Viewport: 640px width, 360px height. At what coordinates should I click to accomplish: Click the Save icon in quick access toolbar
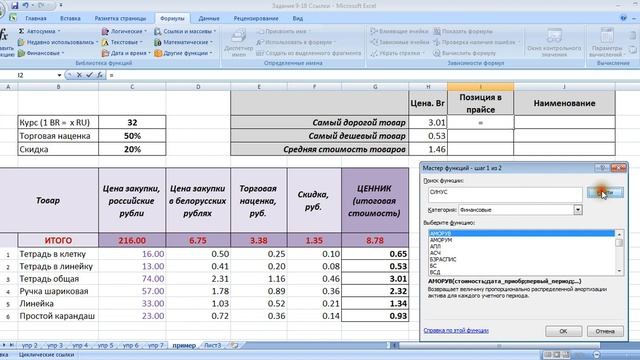[15, 6]
